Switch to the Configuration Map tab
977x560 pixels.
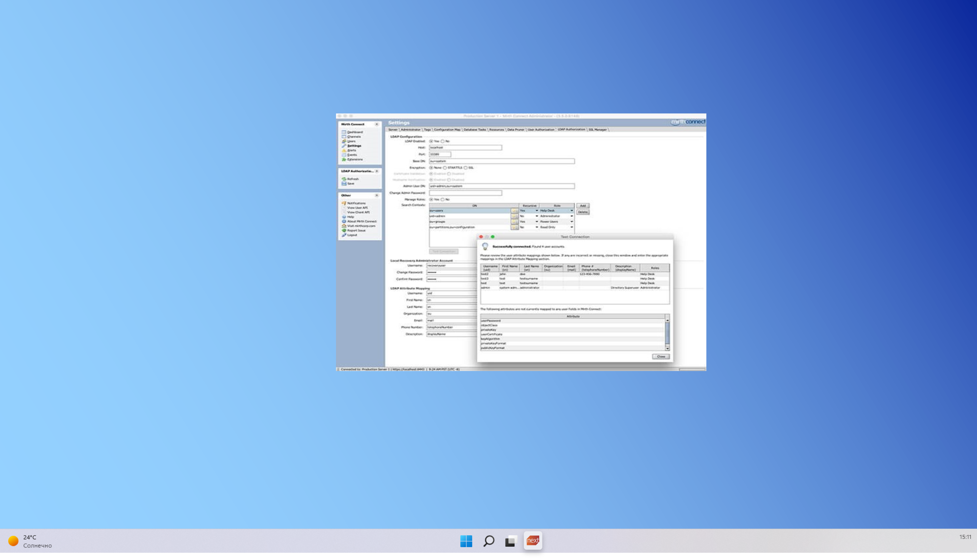pos(447,130)
